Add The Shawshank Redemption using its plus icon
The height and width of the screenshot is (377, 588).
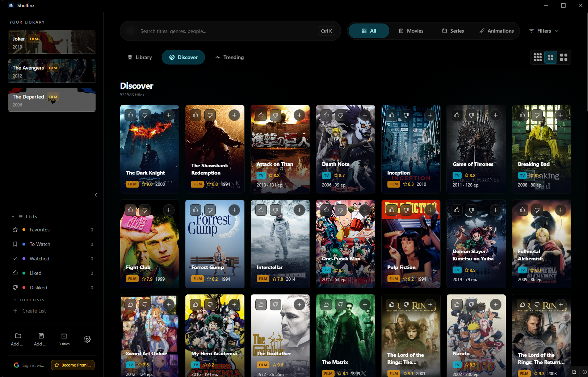point(234,115)
